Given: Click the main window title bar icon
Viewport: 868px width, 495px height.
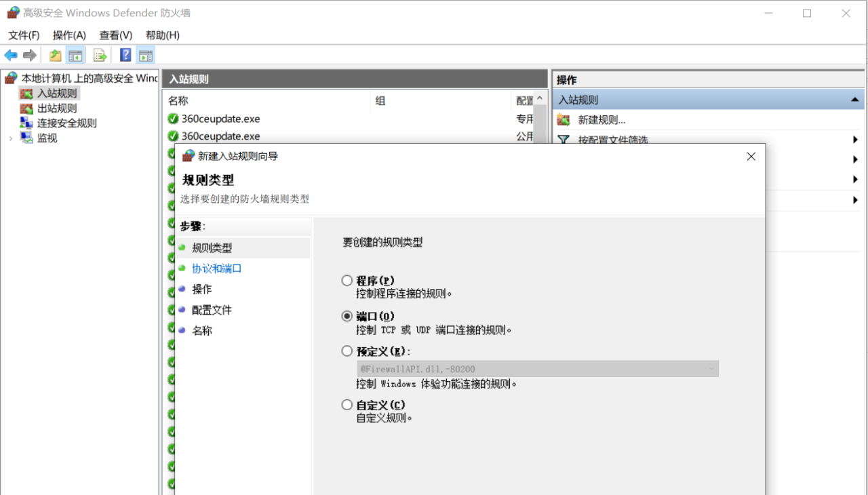Looking at the screenshot, I should 13,12.
